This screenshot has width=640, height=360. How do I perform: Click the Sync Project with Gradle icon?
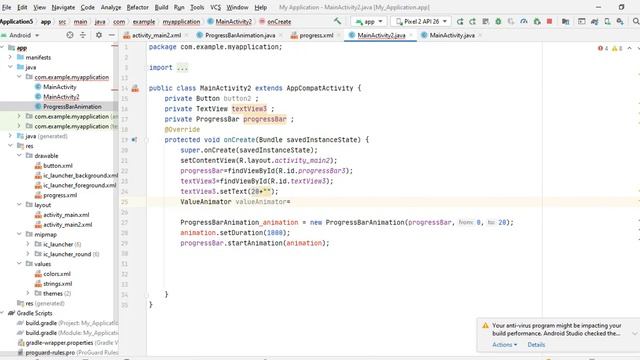click(x=594, y=21)
